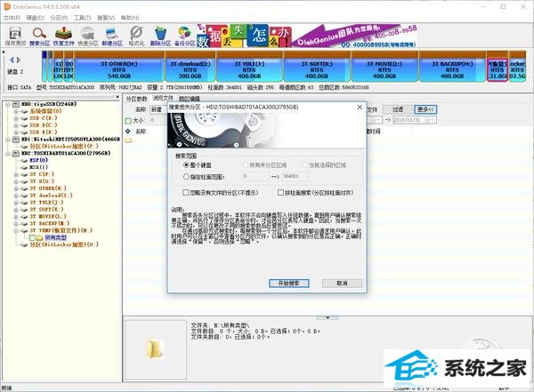Click the HD0 tigaSSD disk icon
This screenshot has height=392, width=534.
point(16,104)
